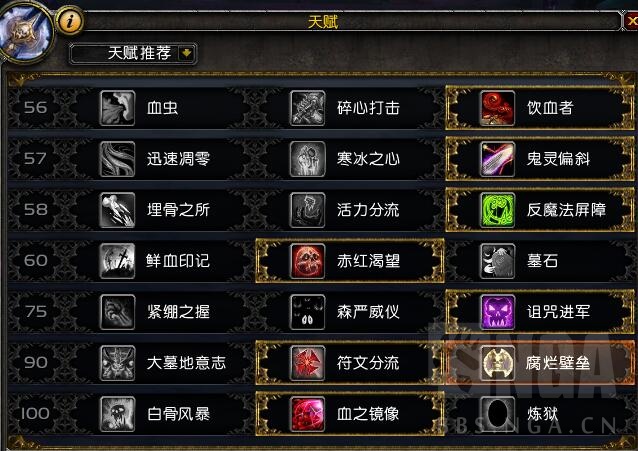This screenshot has height=451, width=638.
Task: Toggle the 符文分流 talent selection
Action: 350,363
